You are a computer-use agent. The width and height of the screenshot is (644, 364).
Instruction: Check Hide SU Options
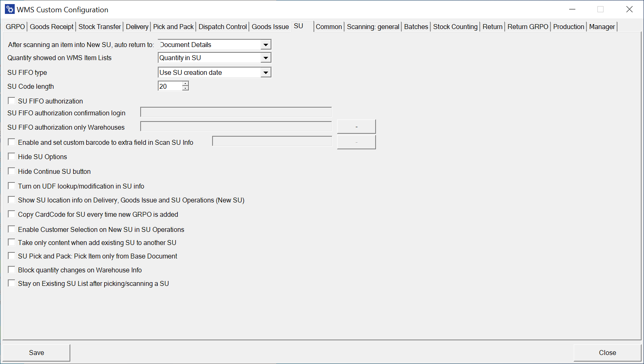pos(12,156)
